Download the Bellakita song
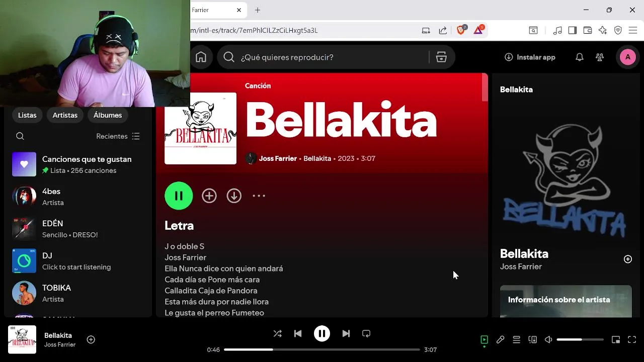 234,196
